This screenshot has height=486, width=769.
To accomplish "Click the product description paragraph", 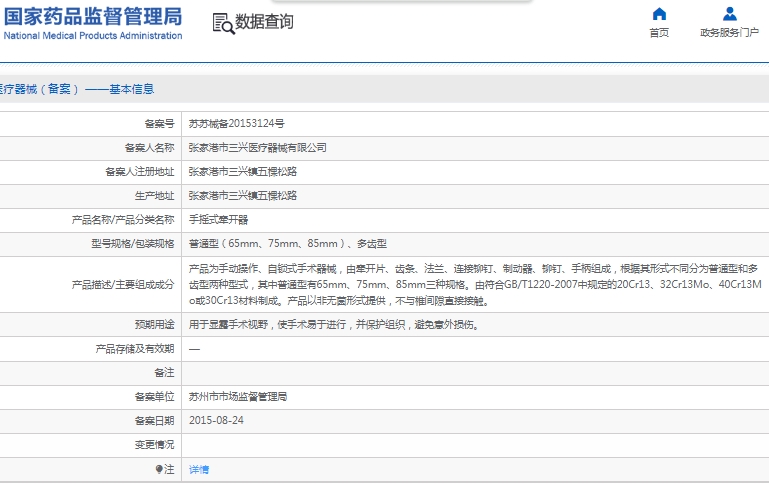I will point(475,284).
